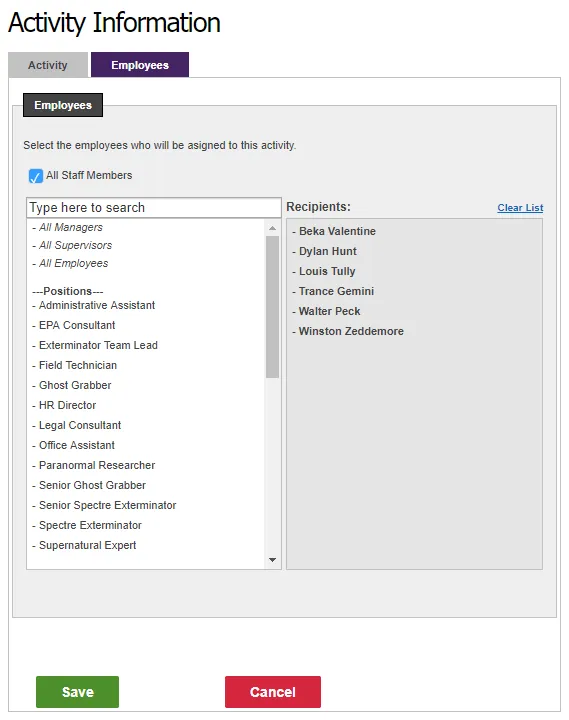This screenshot has height=720, width=569.
Task: Select the purple Employees tab
Action: point(140,65)
